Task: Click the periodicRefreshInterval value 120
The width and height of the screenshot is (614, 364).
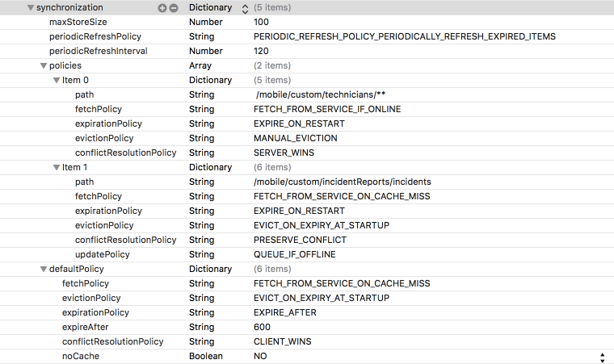Action: tap(261, 51)
